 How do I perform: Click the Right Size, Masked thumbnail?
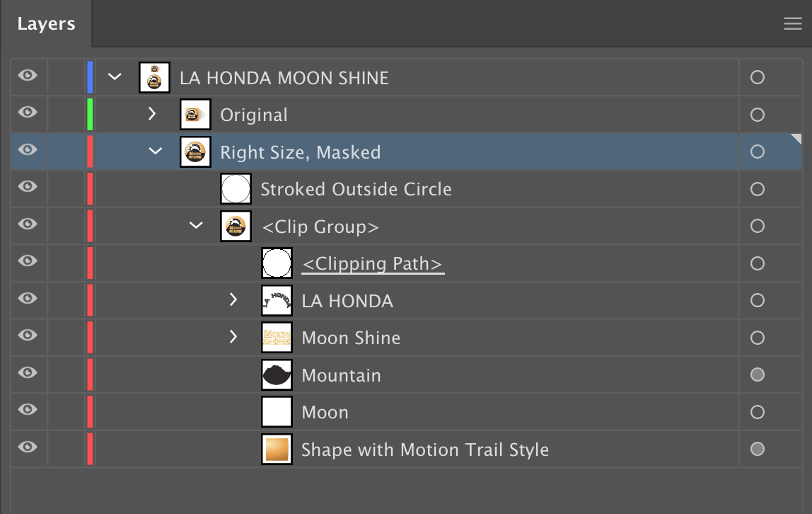coord(195,152)
